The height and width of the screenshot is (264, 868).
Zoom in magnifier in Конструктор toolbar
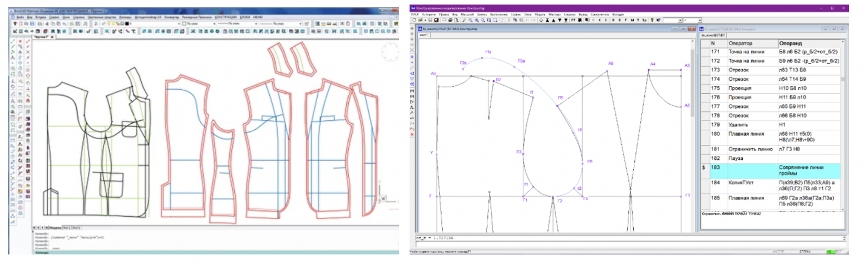point(477,20)
